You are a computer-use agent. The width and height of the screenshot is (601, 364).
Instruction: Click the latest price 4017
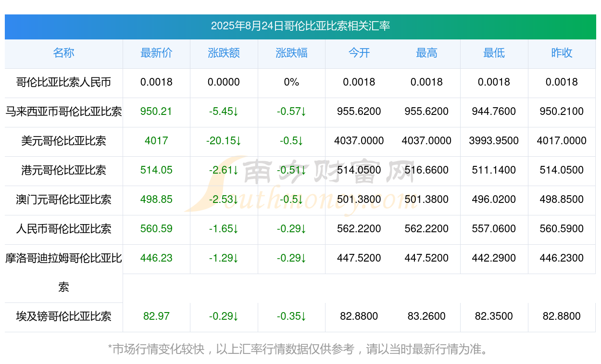pyautogui.click(x=156, y=141)
